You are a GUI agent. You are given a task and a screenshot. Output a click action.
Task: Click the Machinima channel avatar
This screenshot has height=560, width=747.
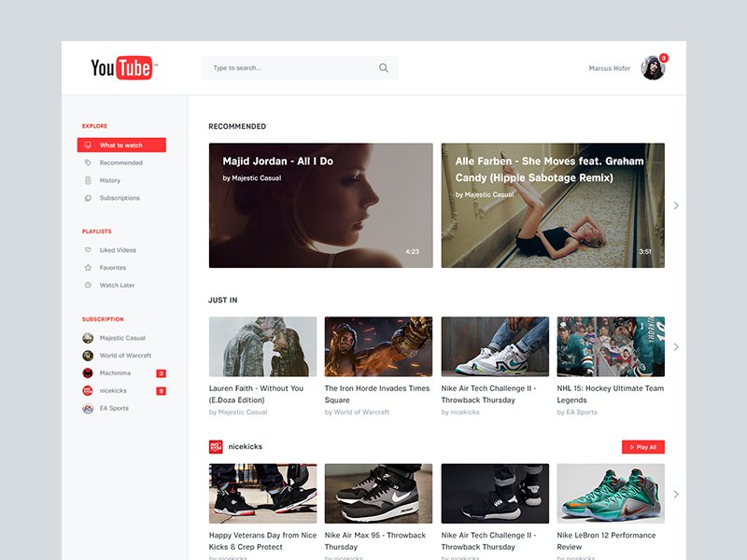tap(88, 373)
